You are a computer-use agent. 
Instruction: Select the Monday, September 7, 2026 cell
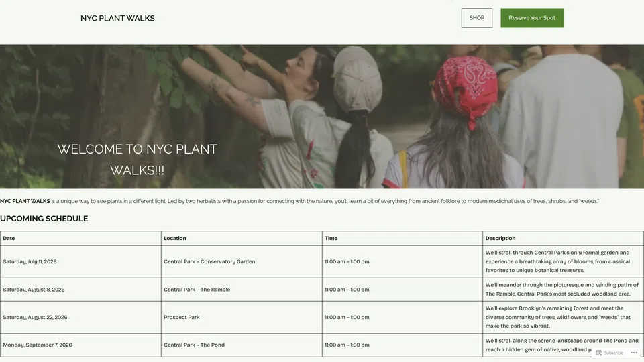(80, 345)
